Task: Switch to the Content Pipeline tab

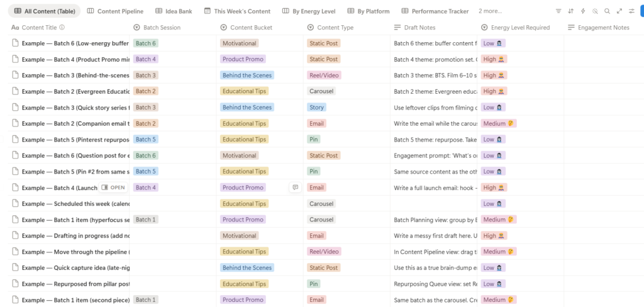Action: point(116,11)
